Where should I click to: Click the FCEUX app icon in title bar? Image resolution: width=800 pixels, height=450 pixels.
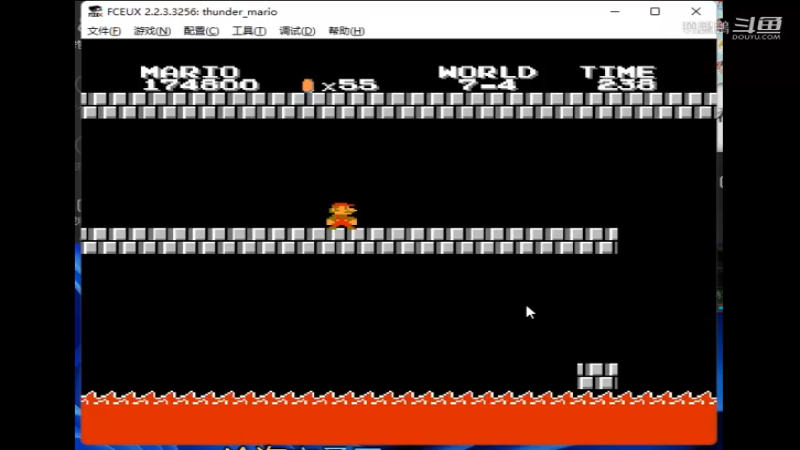(95, 11)
